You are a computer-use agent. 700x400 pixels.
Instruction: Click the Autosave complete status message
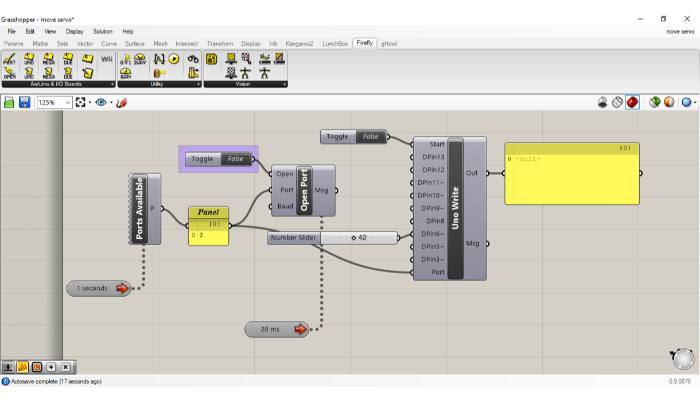56,382
